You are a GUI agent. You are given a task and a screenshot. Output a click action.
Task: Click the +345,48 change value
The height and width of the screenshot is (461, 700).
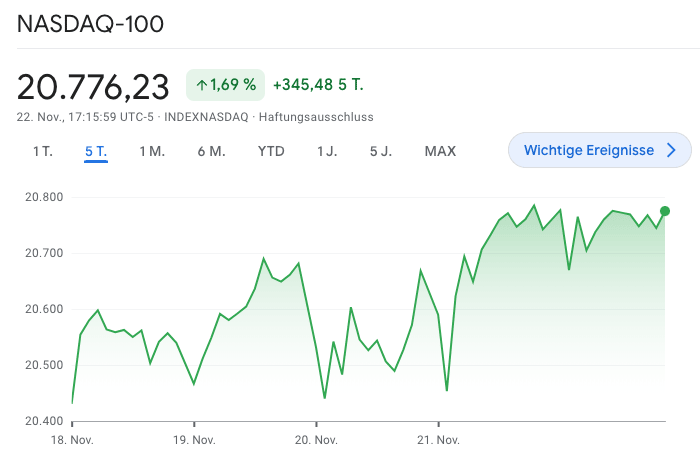click(310, 85)
